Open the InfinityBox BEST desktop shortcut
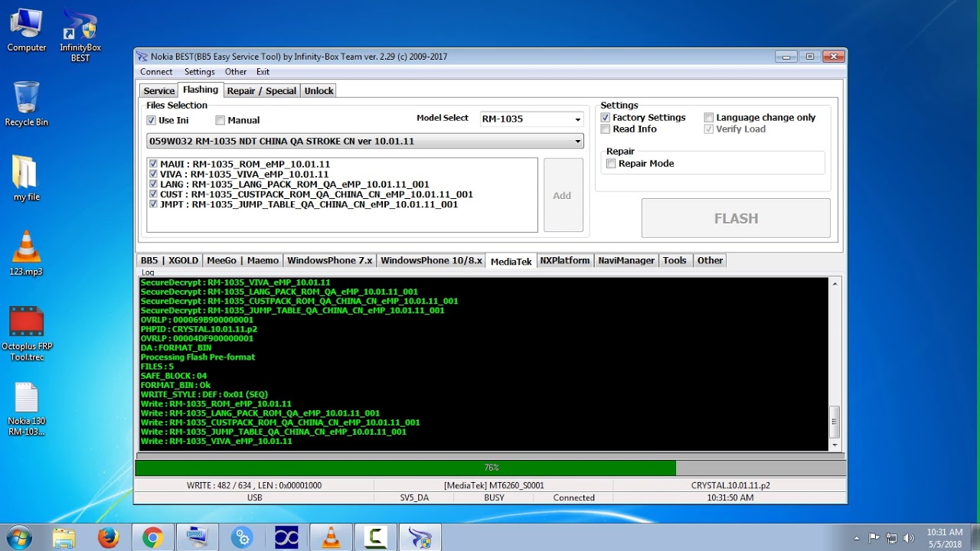The height and width of the screenshot is (551, 980). [80, 35]
